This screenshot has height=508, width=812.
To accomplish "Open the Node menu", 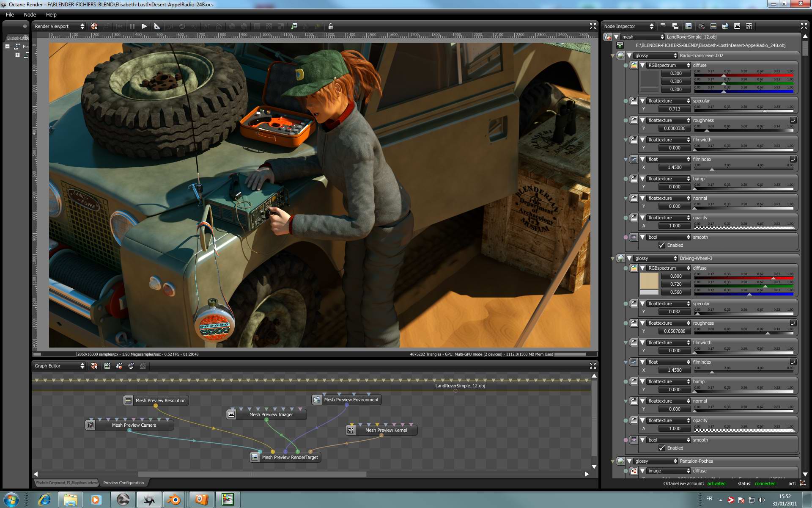I will 30,14.
